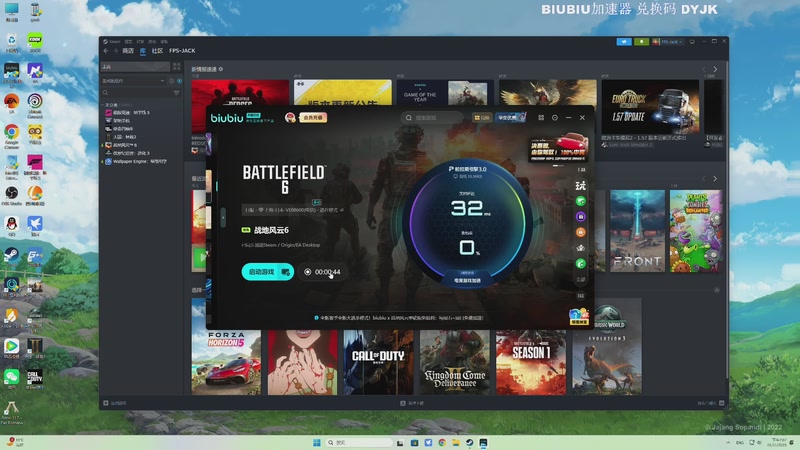Open the Battlefield Season 1 cover in Steam
The width and height of the screenshot is (800, 450).
(x=531, y=362)
